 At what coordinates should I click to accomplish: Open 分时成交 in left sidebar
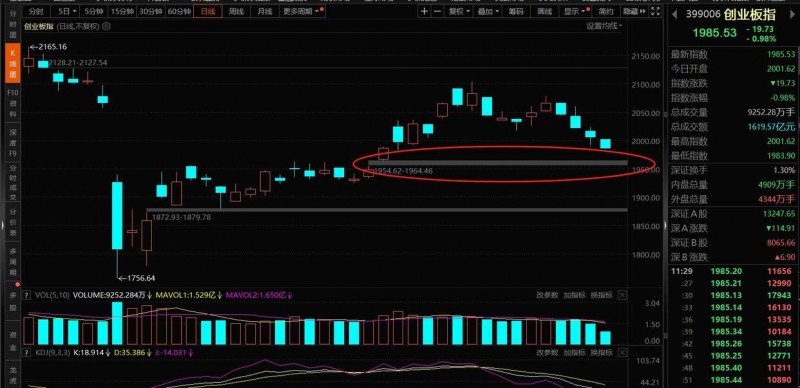tap(13, 182)
